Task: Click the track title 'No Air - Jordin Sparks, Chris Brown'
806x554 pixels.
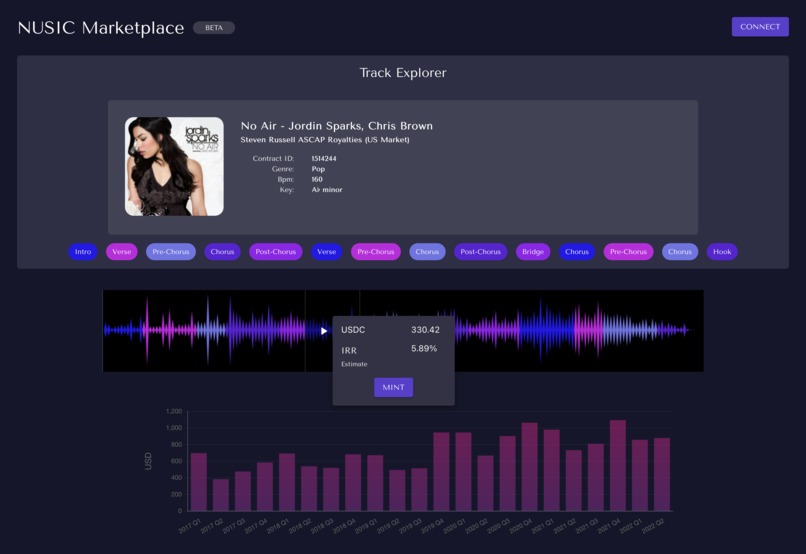Action: 337,126
